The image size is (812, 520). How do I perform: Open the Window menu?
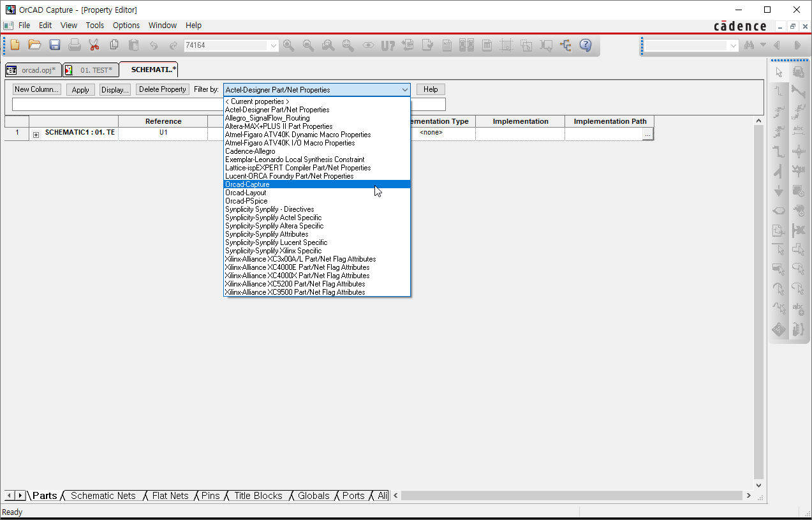click(163, 26)
